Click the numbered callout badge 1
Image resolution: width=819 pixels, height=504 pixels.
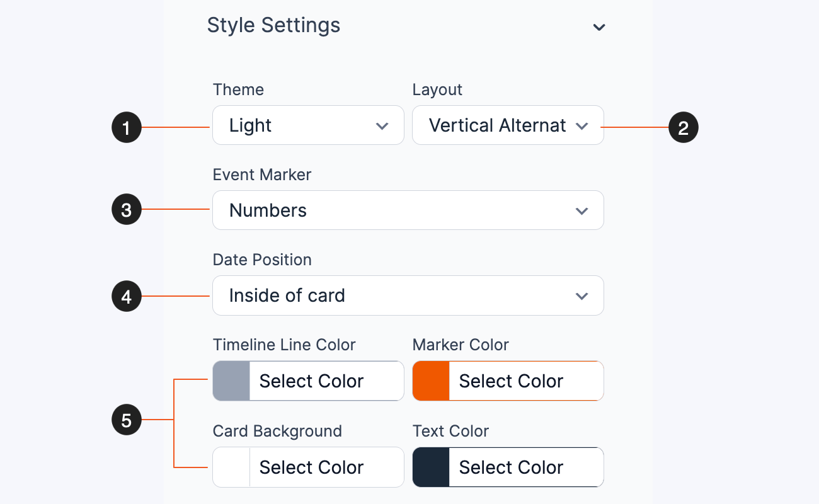pos(126,127)
